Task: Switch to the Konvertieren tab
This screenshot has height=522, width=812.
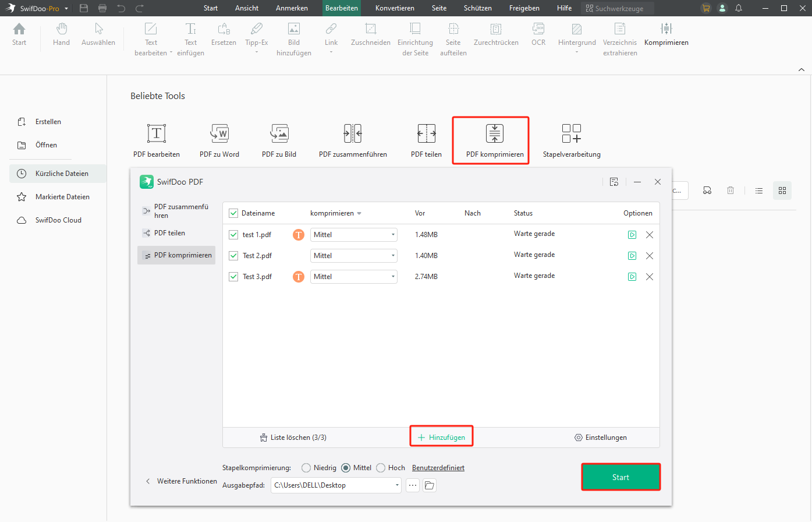Action: coord(395,8)
